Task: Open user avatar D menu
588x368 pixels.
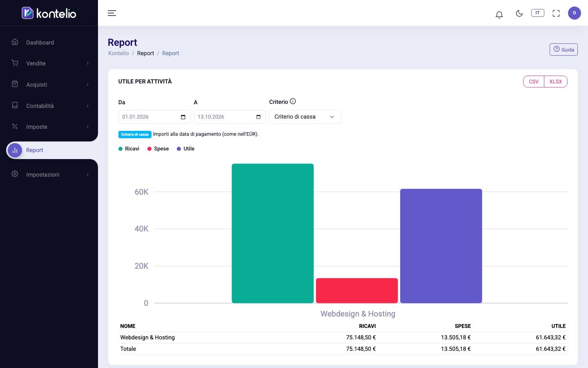Action: click(575, 13)
